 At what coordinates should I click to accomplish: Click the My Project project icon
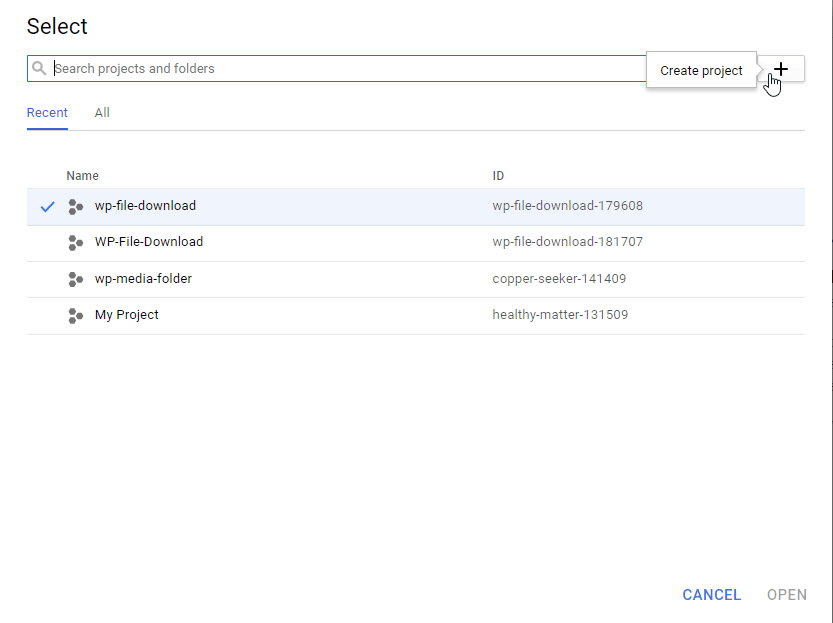pos(75,315)
